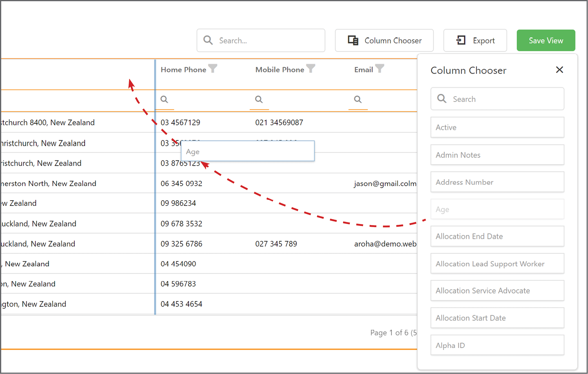Select Allocation Start Date in the Column Chooser
This screenshot has height=374, width=588.
tap(497, 318)
